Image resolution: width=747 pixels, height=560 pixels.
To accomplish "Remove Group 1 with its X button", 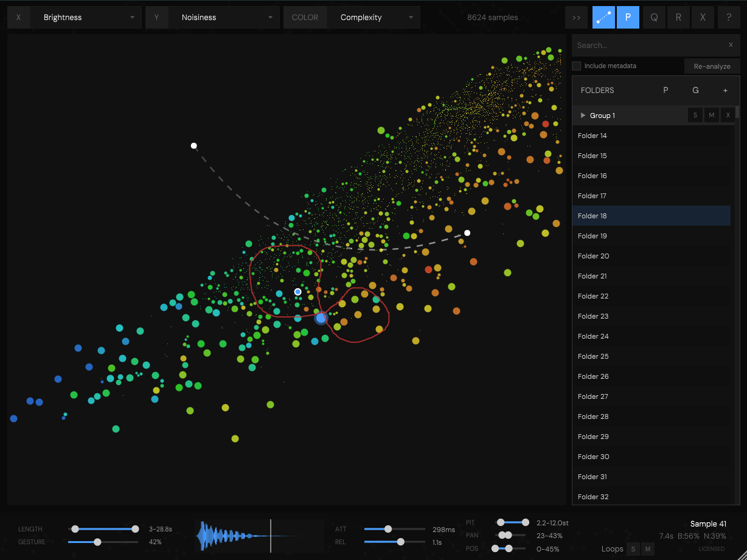I will (728, 116).
